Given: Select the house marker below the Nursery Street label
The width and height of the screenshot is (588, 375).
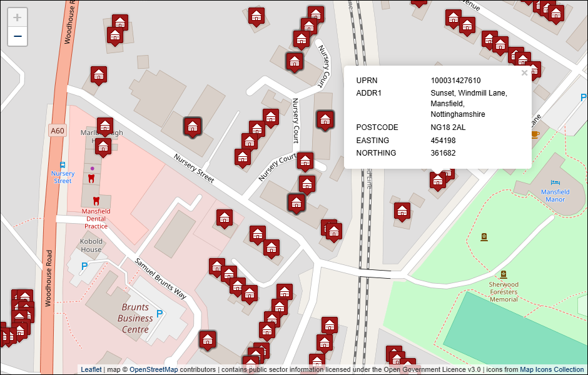Looking at the screenshot, I should point(225,218).
